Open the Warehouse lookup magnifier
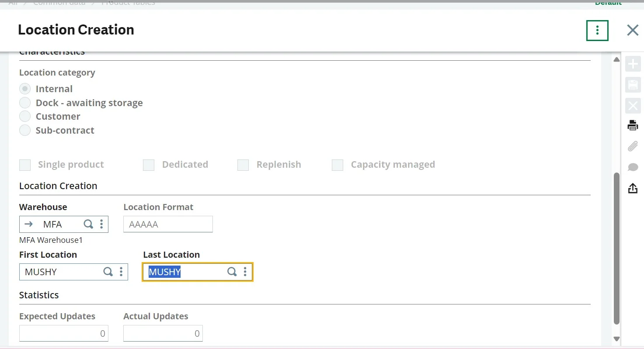Screen dimensions: 644x349 coord(88,224)
